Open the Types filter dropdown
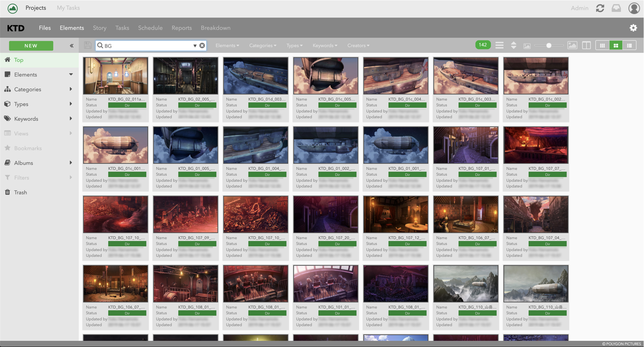 click(294, 45)
